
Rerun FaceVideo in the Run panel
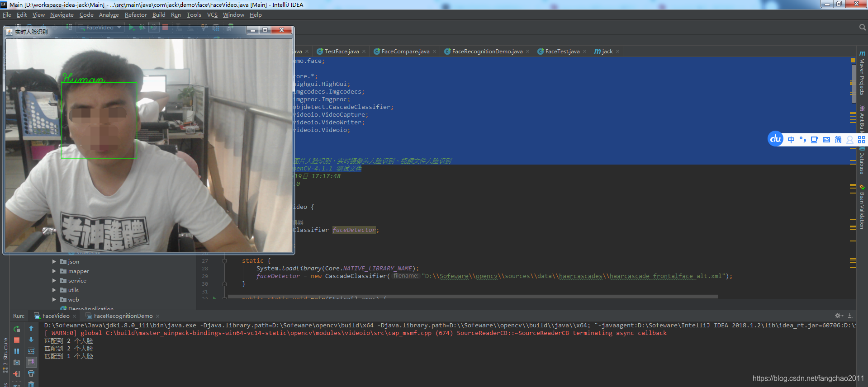tap(17, 329)
